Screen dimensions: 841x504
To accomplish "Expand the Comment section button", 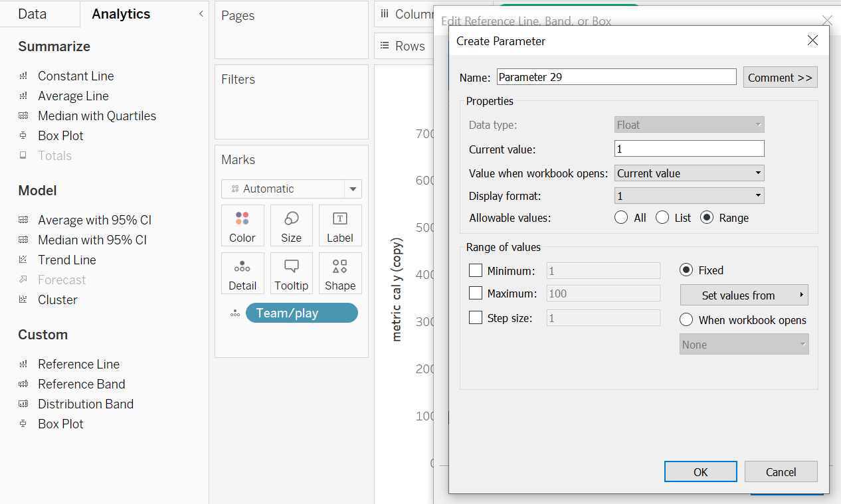I will [780, 77].
